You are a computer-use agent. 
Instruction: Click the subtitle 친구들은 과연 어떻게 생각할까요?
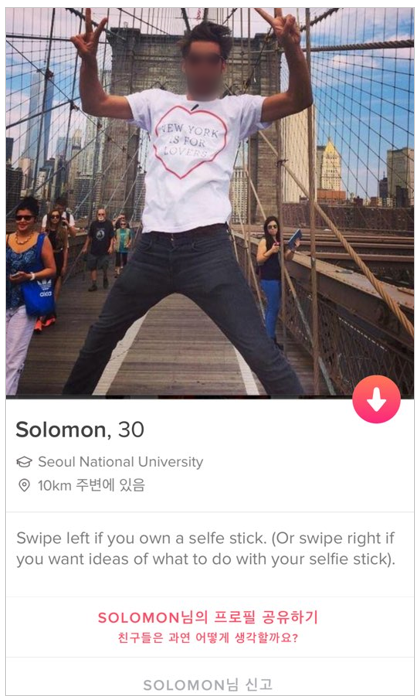pos(208,637)
